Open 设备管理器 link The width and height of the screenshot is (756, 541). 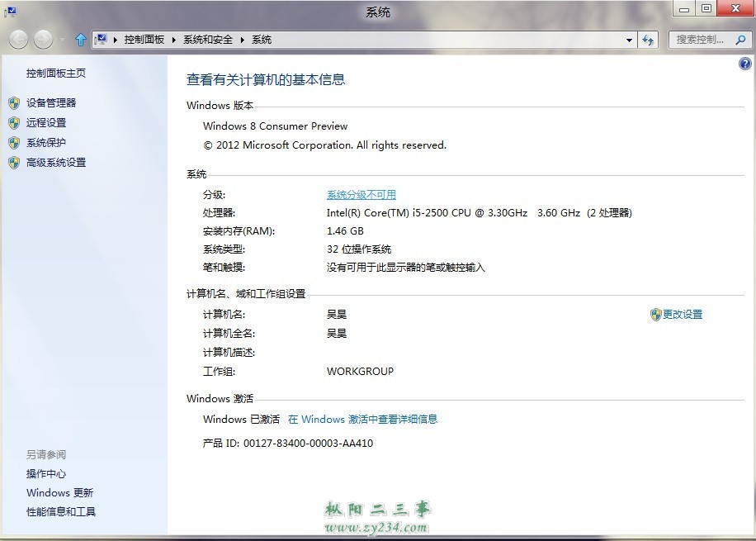(51, 102)
